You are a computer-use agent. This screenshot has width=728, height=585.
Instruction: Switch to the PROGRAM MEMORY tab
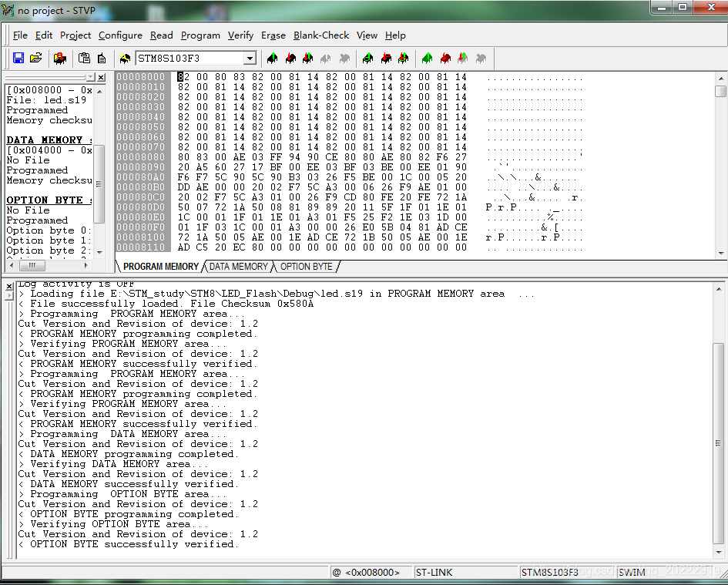pyautogui.click(x=161, y=267)
